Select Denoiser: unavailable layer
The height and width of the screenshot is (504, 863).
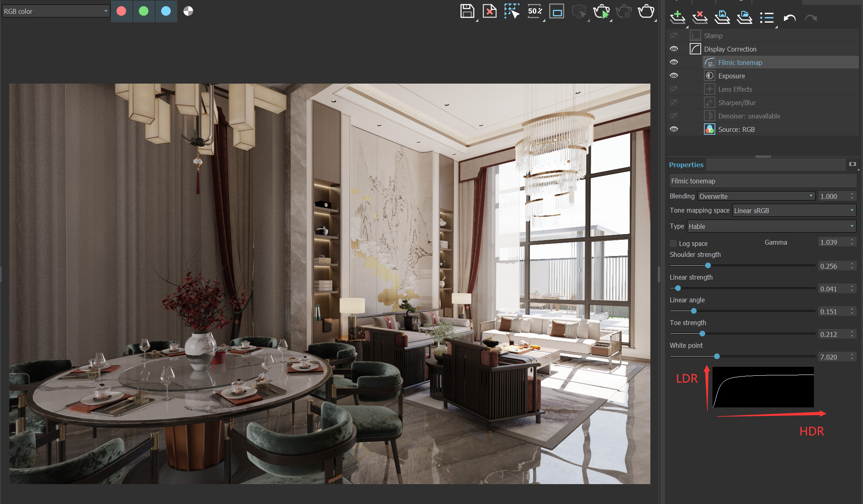(763, 116)
